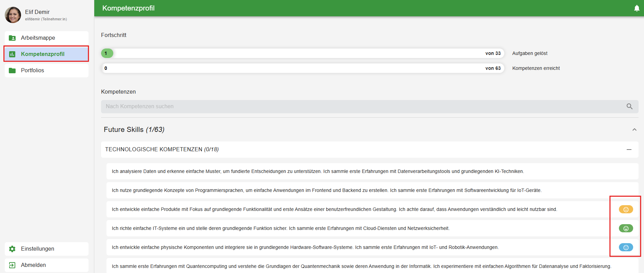Click the Elif Demir user name

pyautogui.click(x=37, y=12)
